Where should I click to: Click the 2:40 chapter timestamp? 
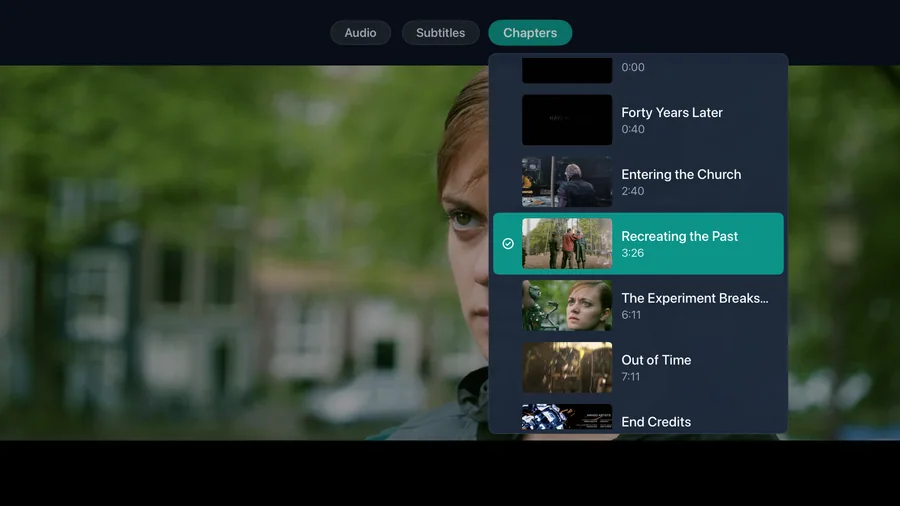(x=633, y=191)
